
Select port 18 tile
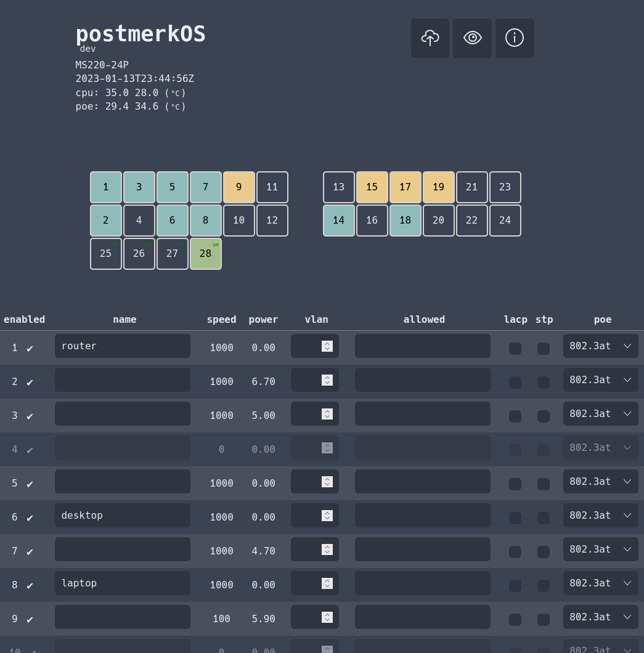406,221
